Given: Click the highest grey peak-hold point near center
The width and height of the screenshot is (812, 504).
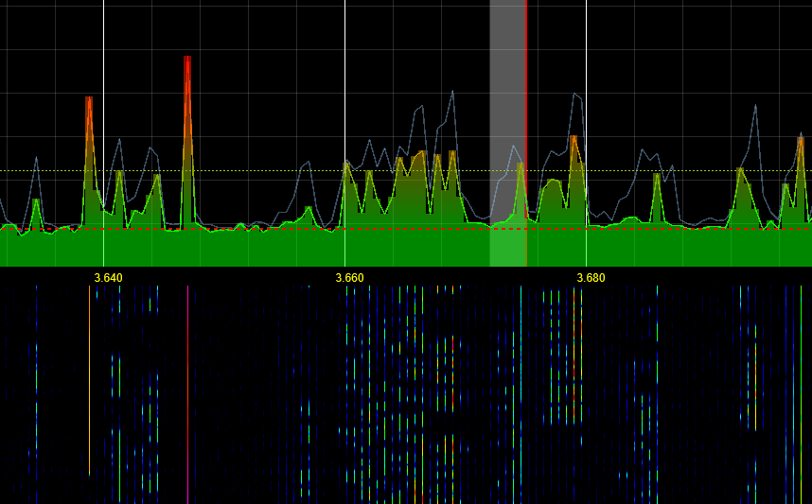Looking at the screenshot, I should tap(452, 92).
